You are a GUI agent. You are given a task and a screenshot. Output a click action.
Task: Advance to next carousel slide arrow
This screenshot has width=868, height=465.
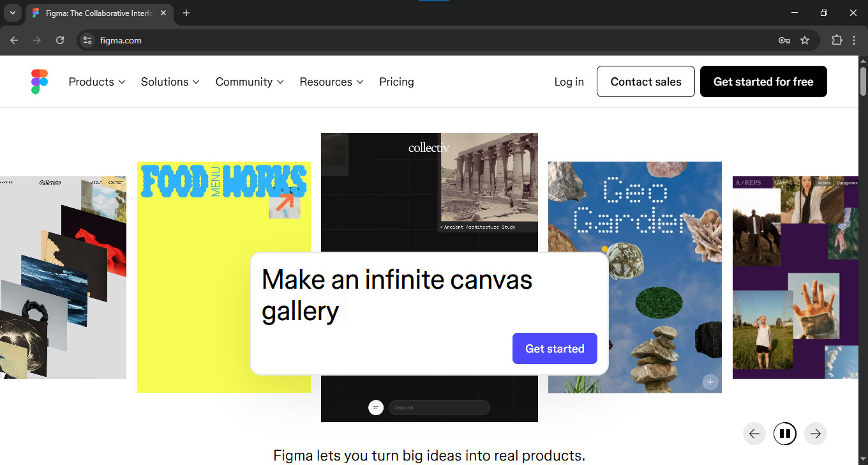pyautogui.click(x=815, y=434)
